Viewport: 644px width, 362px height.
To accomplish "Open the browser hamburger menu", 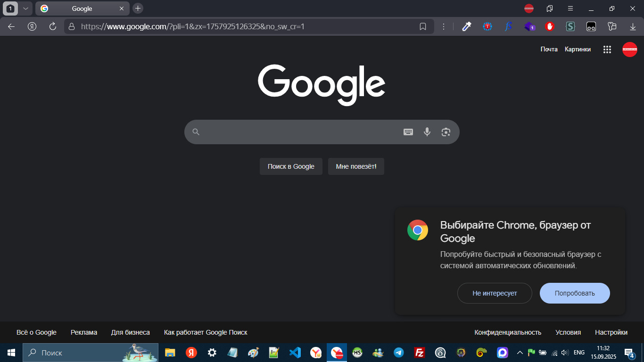I will click(570, 8).
